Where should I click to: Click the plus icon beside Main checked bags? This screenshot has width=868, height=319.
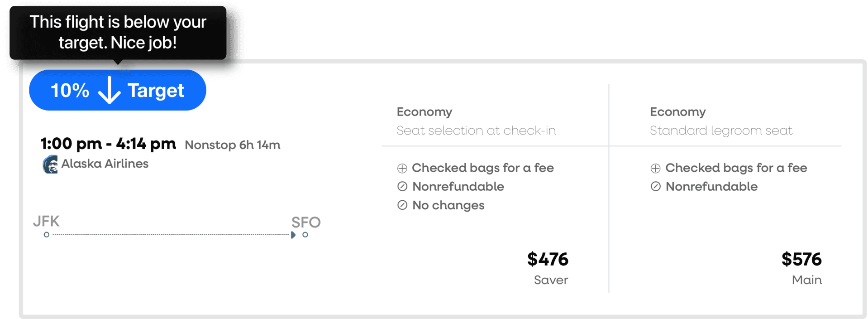tap(655, 169)
